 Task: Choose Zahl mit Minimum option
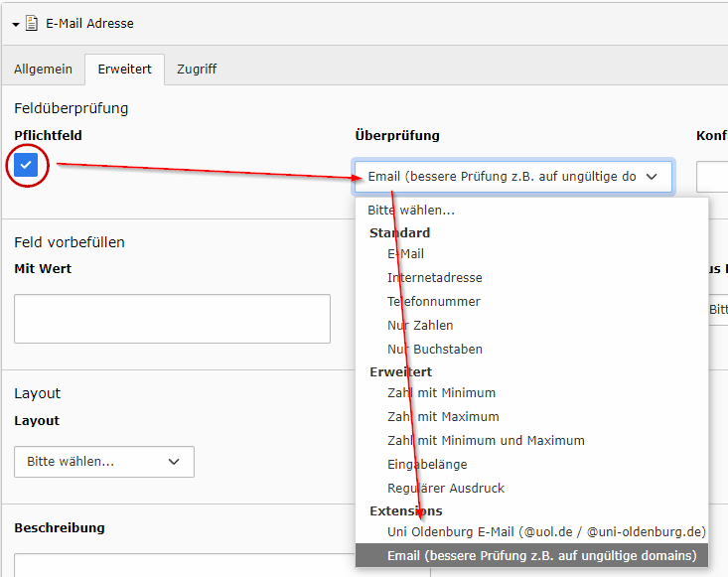click(x=441, y=393)
